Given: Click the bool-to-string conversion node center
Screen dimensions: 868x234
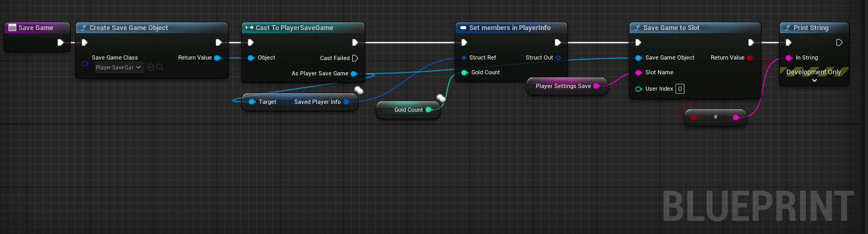Looking at the screenshot, I should pos(715,117).
